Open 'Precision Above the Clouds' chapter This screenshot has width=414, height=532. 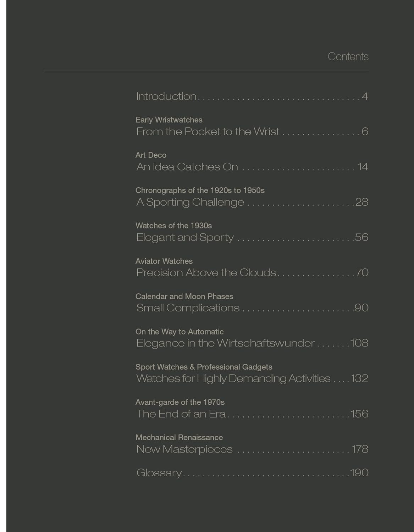pyautogui.click(x=206, y=273)
